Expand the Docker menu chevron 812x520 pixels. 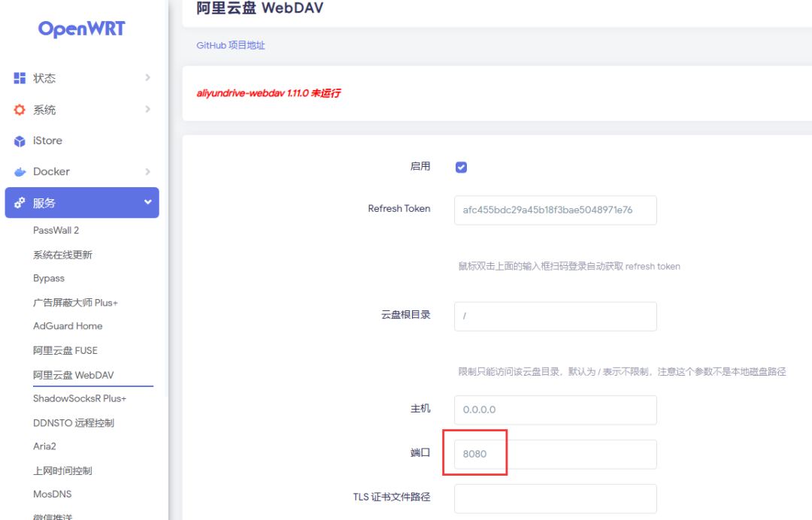[x=147, y=171]
